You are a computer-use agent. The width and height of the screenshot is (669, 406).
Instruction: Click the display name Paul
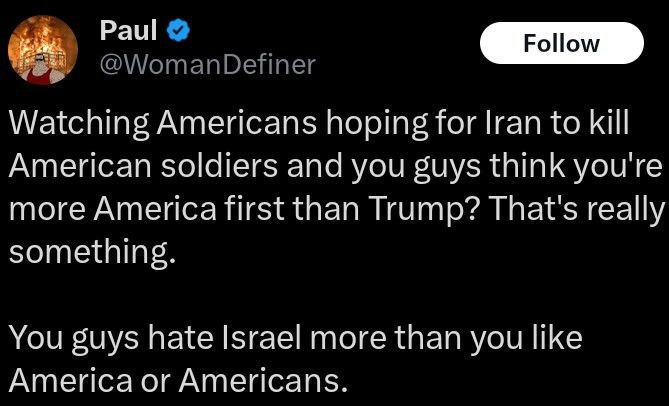[120, 31]
